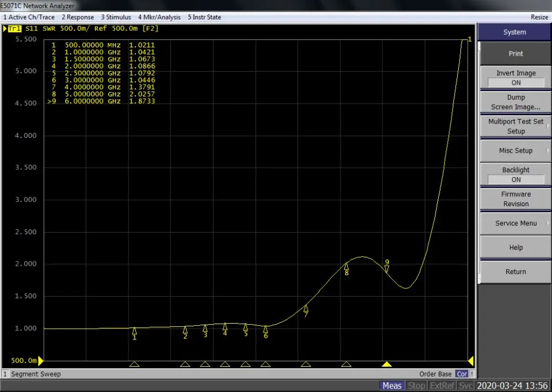
Task: Click the Segment Sweep status text
Action: 36,374
